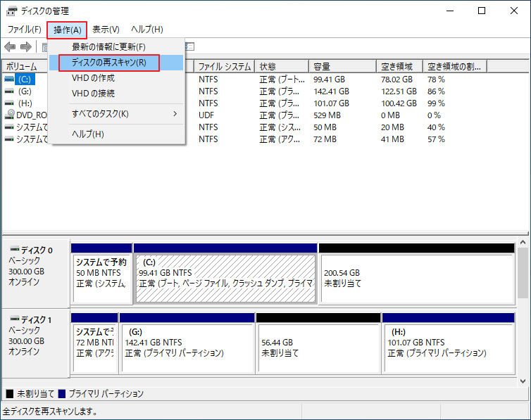Click the disk pane vertical scrollbar thumb
This screenshot has height=420, width=531.
click(x=523, y=273)
